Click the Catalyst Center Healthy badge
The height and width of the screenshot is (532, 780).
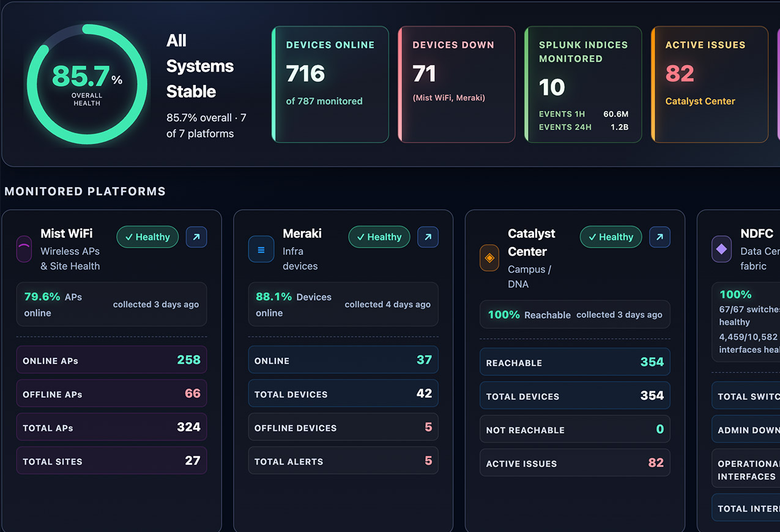click(x=611, y=237)
